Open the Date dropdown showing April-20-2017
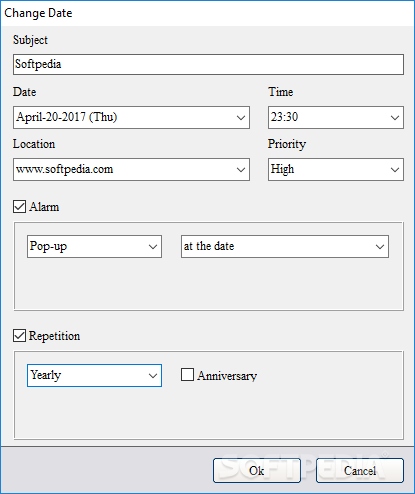Image resolution: width=415 pixels, height=494 pixels. [x=131, y=117]
